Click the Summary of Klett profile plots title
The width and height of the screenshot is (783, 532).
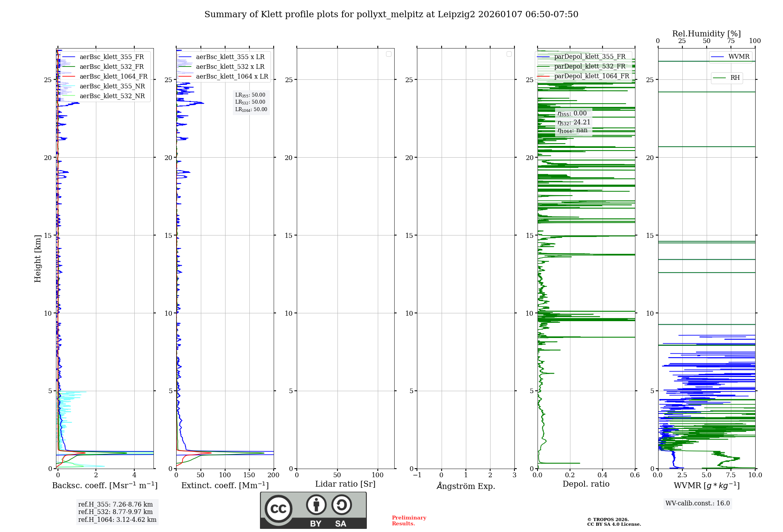click(x=391, y=14)
